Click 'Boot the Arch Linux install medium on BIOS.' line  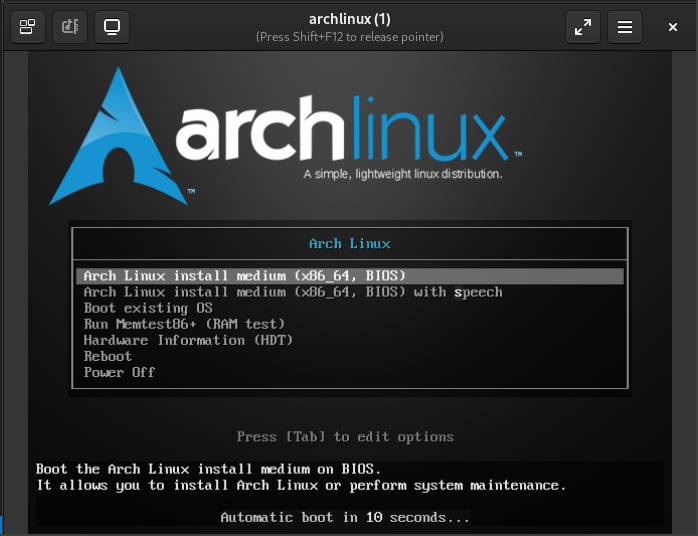click(x=208, y=469)
